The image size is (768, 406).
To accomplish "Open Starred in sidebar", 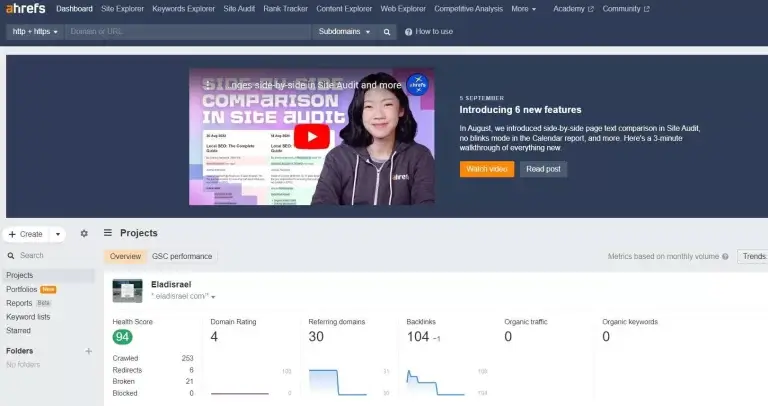I will [19, 331].
